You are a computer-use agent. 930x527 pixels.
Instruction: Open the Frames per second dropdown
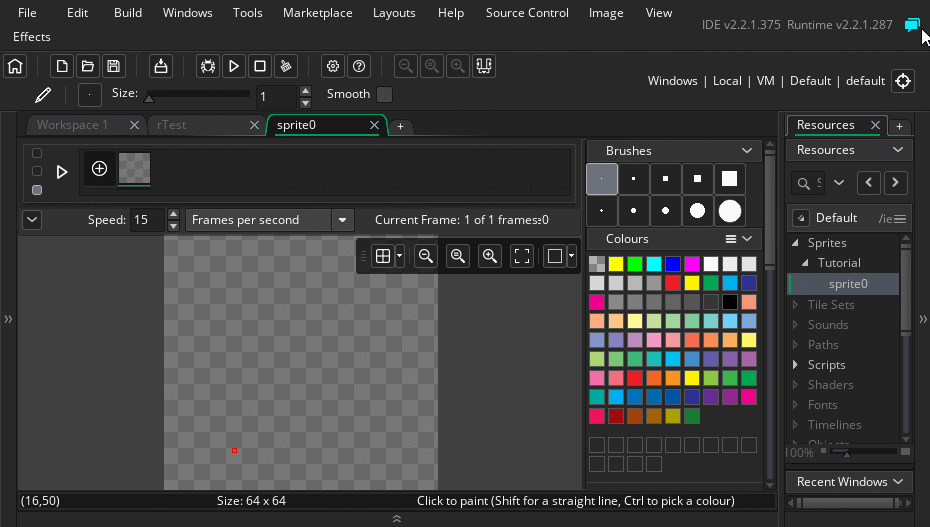tap(342, 220)
